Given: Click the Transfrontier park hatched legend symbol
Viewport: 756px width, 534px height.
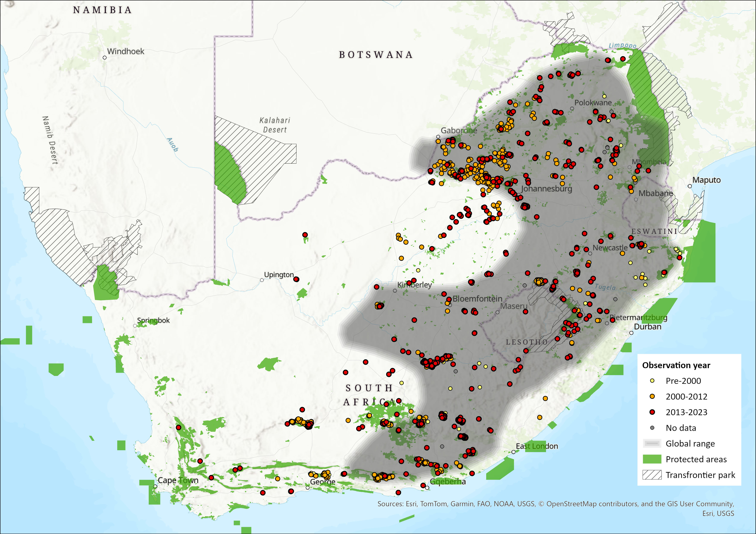Looking at the screenshot, I should pyautogui.click(x=652, y=475).
